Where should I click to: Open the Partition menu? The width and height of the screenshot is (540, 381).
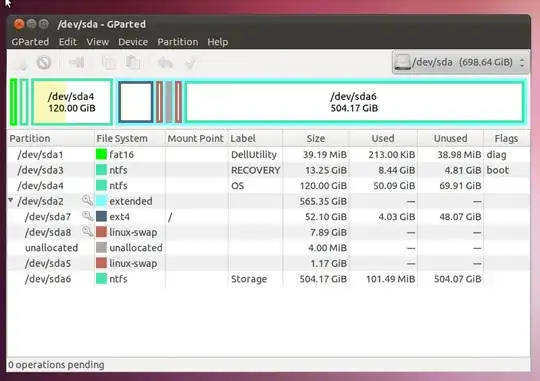178,42
